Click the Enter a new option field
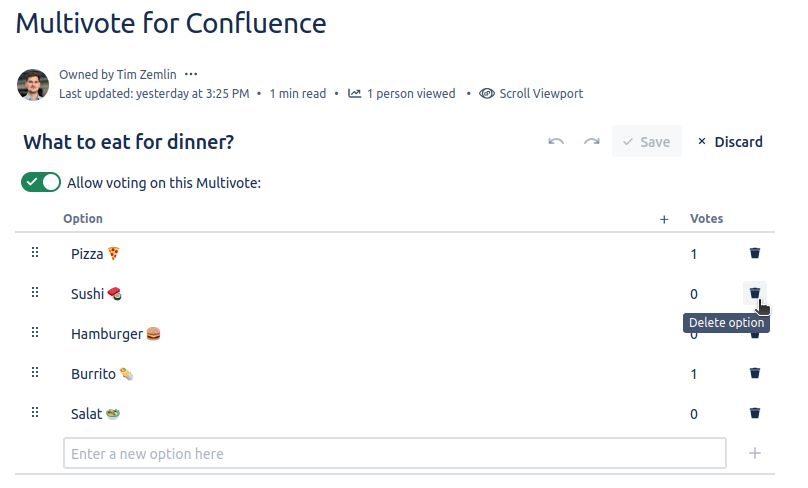Image resolution: width=808 pixels, height=488 pixels. [x=394, y=454]
